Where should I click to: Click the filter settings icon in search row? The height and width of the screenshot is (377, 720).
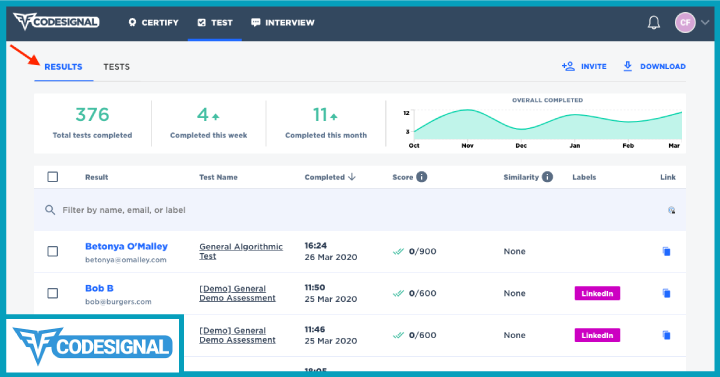(671, 210)
